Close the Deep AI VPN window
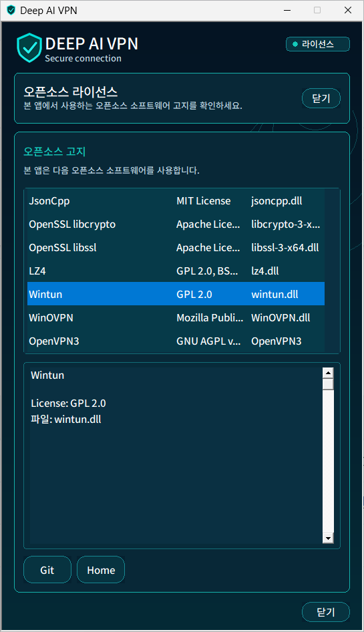Viewport: 364px width, 632px height. pos(348,11)
